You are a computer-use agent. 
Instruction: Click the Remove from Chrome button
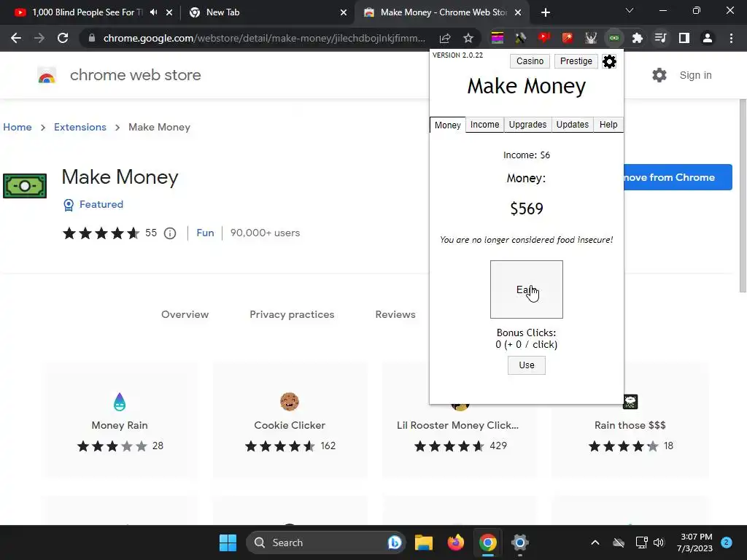pos(678,177)
